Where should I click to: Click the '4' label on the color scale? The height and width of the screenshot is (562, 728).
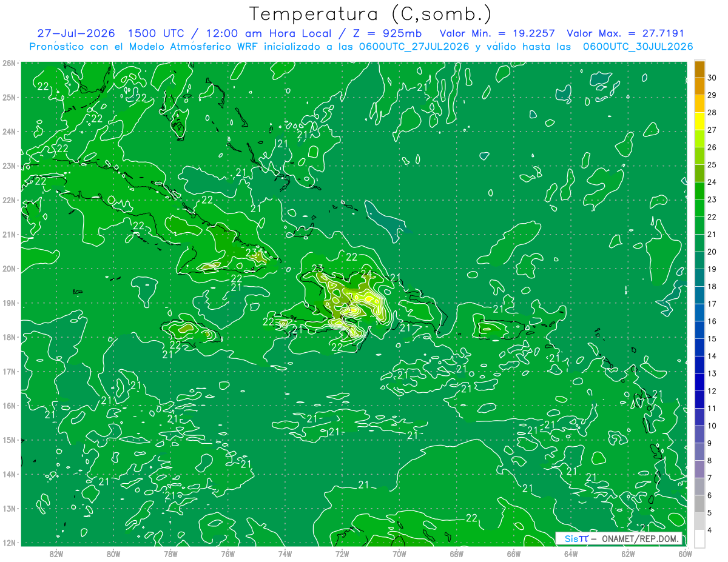pos(710,530)
